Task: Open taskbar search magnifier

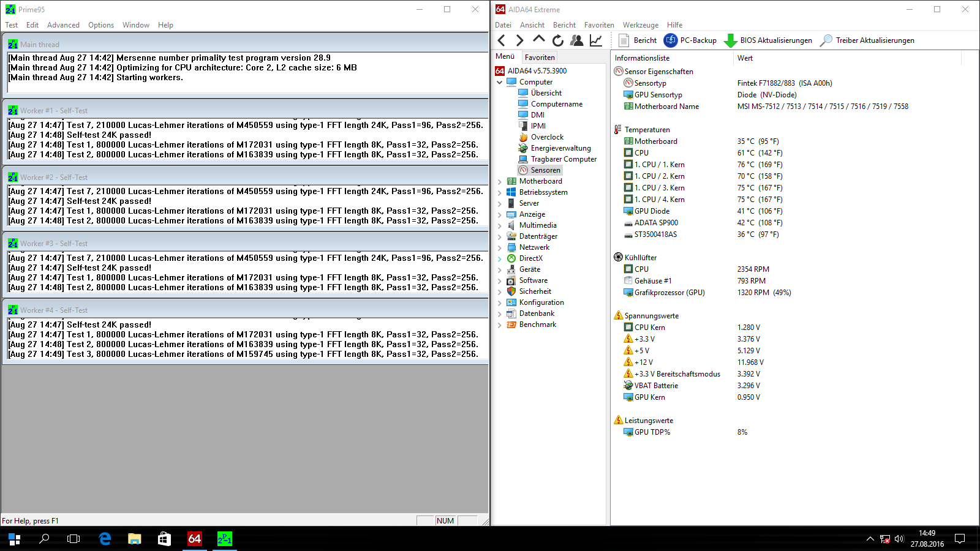Action: click(x=44, y=539)
